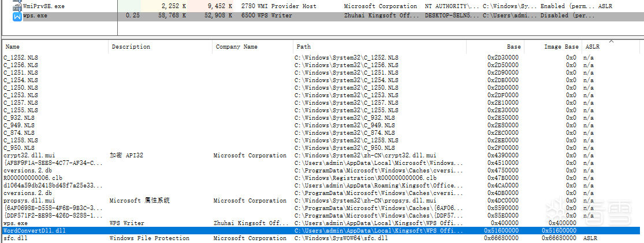Select the R000000000006.clb entry
The height and width of the screenshot is (243, 644).
[29, 178]
